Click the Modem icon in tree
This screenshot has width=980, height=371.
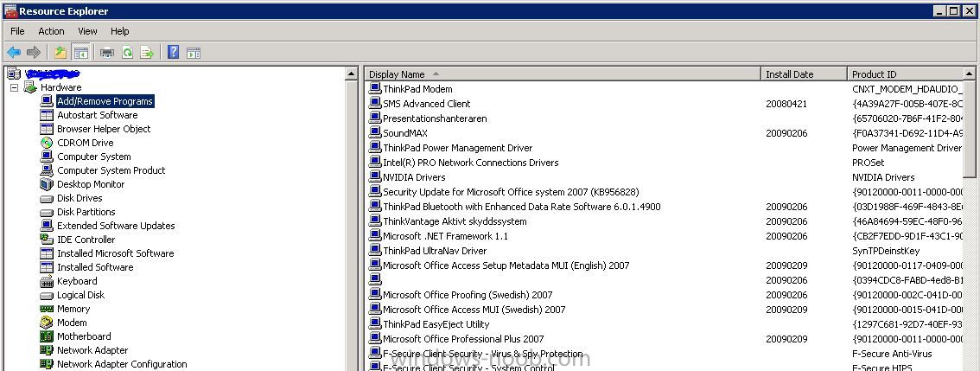coord(47,323)
